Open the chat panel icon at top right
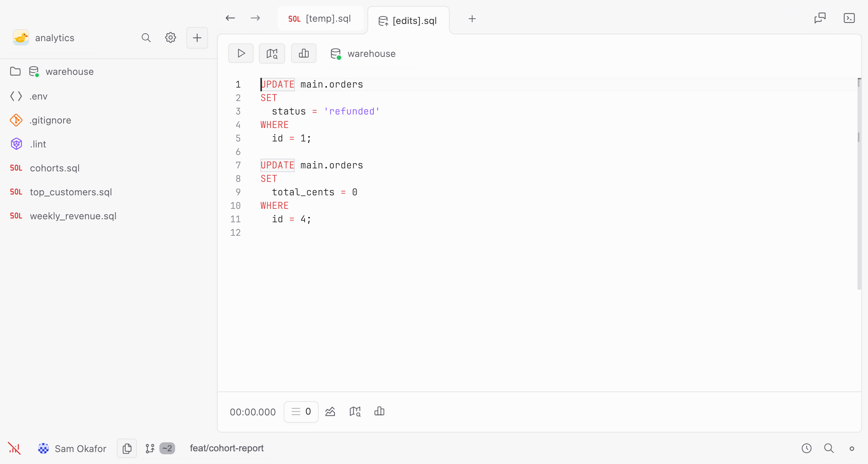The height and width of the screenshot is (464, 868). (x=820, y=18)
